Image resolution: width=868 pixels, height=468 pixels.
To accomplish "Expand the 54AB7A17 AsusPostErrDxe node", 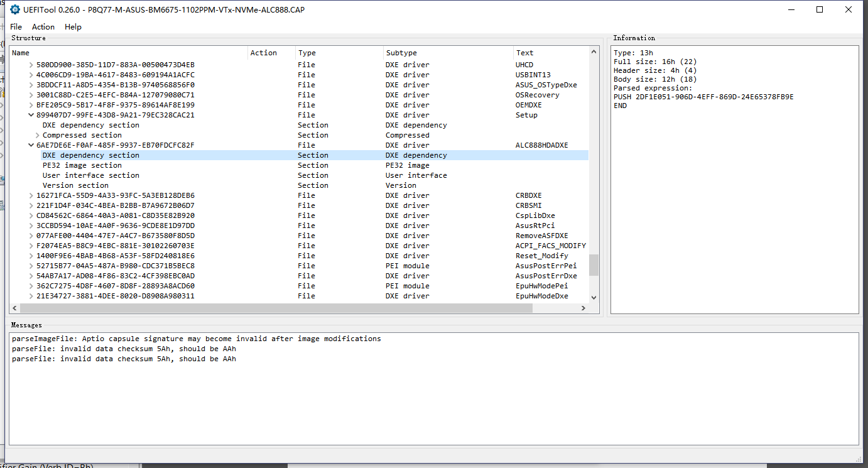I will (x=31, y=276).
